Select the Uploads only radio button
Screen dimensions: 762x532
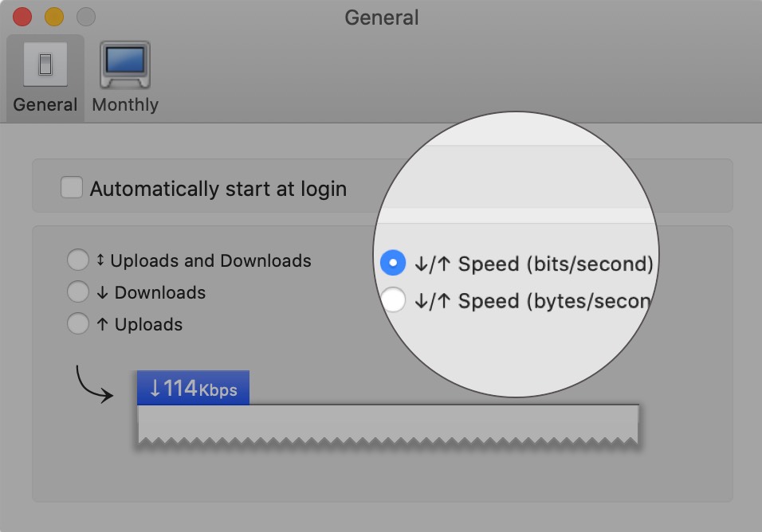78,323
